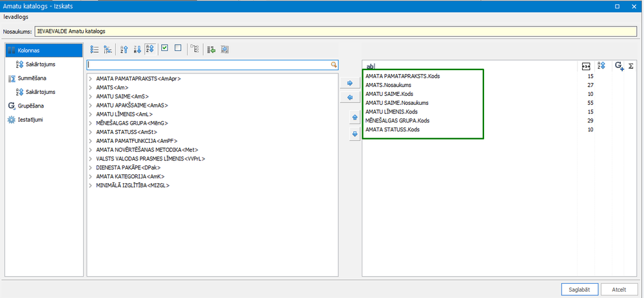Screen dimensions: 644x298
Task: Sort fields descending Z to A
Action: 137,49
